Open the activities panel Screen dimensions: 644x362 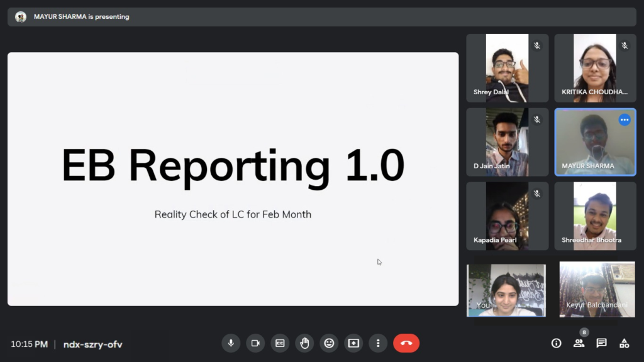click(x=624, y=343)
